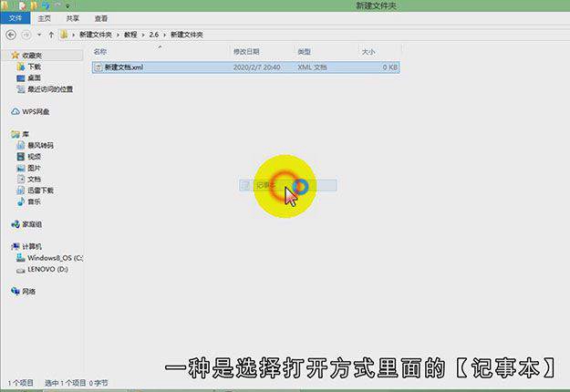Sort by 名称 column header
Viewport: 570px width, 392px height.
(x=100, y=52)
